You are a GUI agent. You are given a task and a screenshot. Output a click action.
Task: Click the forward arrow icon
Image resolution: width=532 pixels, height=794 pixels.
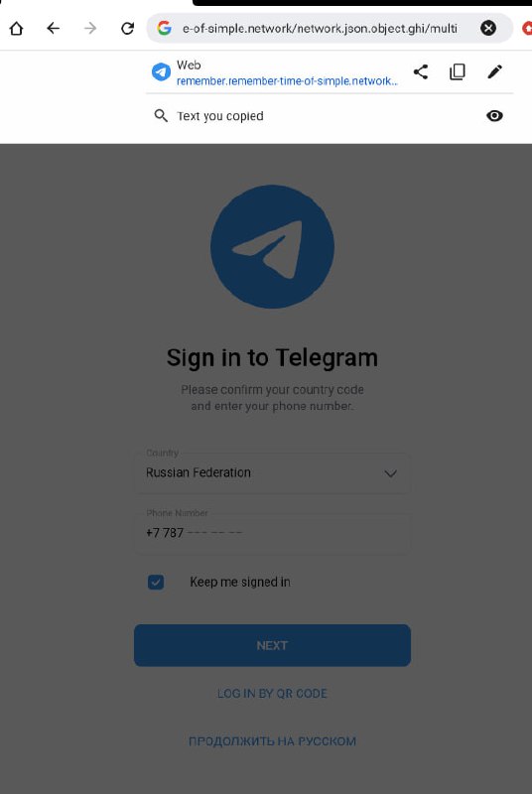[90, 29]
